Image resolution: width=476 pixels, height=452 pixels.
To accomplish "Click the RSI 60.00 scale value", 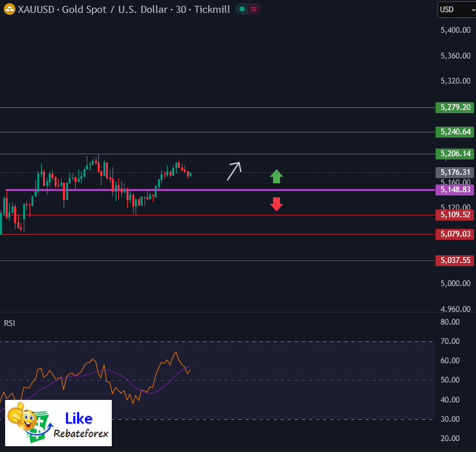I will tap(450, 361).
